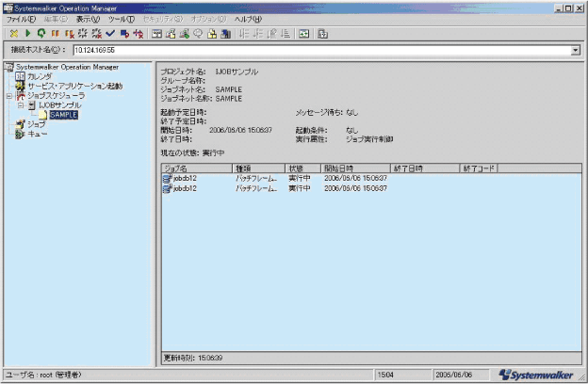Select the ジョブ tree item
The height and width of the screenshot is (384, 588).
click(36, 124)
